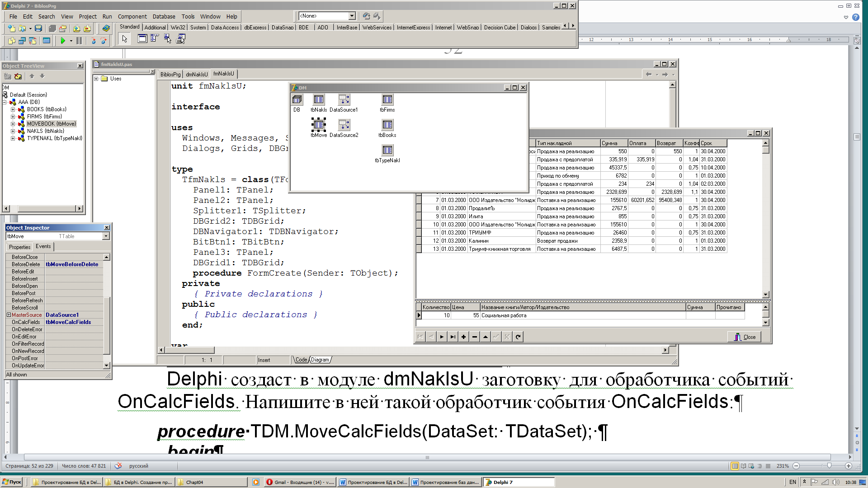
Task: Click the Pause debugger icon
Action: 79,41
